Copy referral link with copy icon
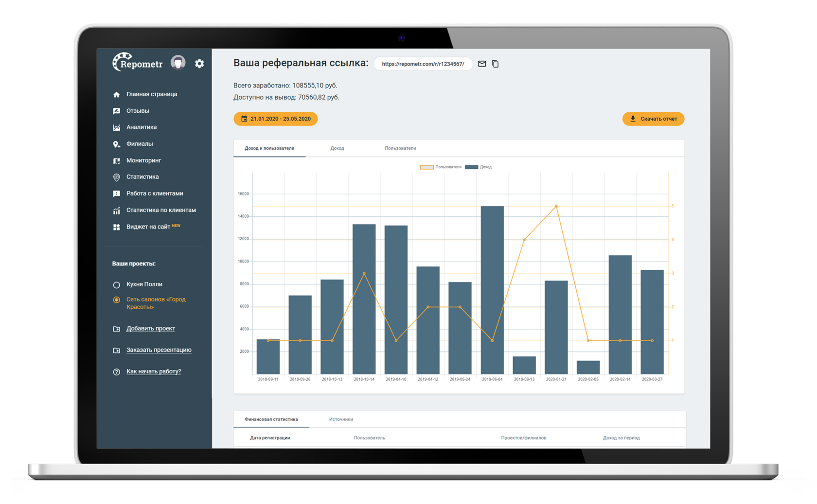 pyautogui.click(x=495, y=64)
